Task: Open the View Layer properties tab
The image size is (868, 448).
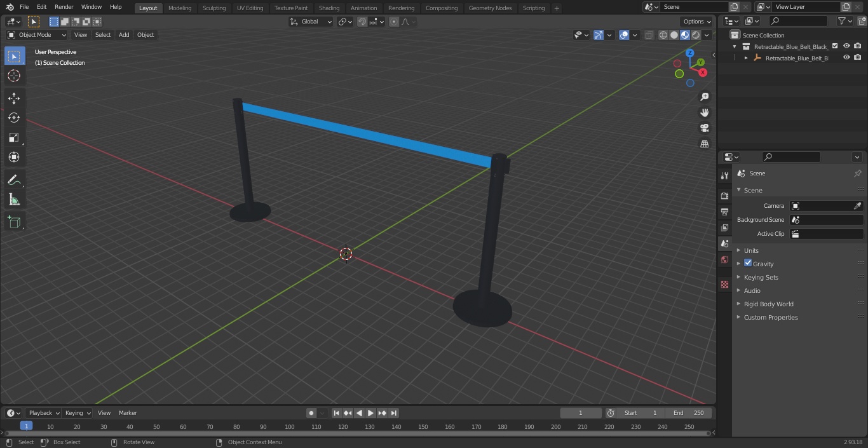Action: click(724, 227)
